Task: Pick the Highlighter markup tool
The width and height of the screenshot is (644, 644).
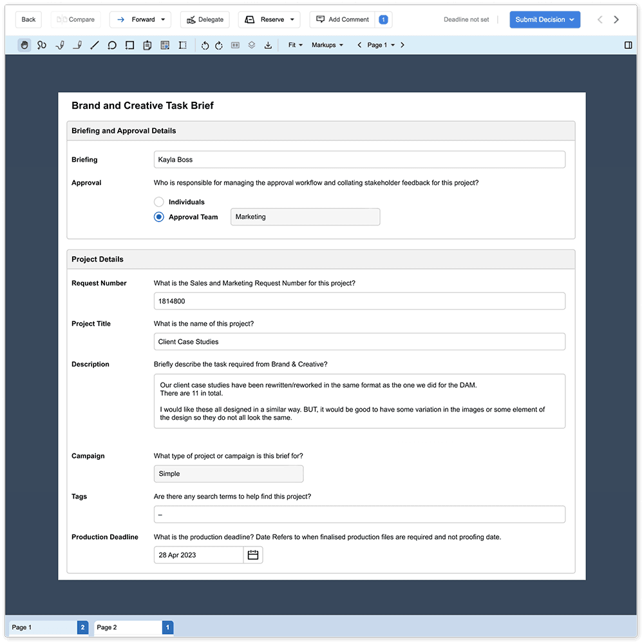Action: (x=77, y=44)
